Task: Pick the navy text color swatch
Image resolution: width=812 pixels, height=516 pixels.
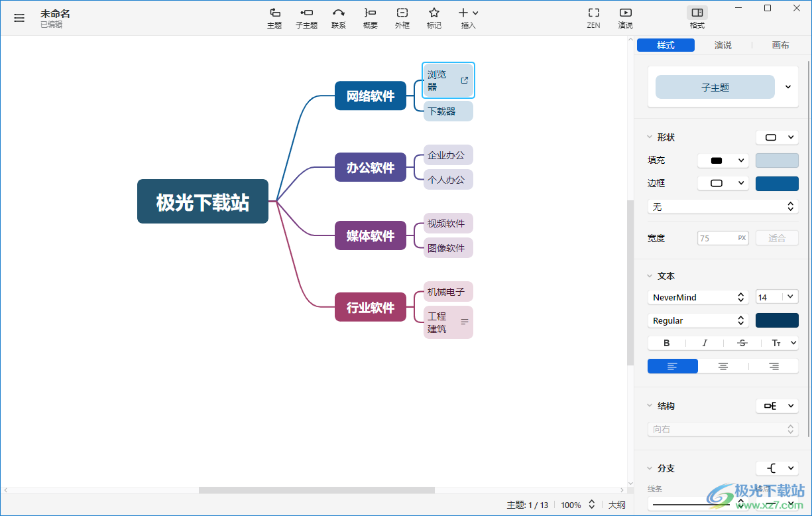Action: [x=777, y=320]
